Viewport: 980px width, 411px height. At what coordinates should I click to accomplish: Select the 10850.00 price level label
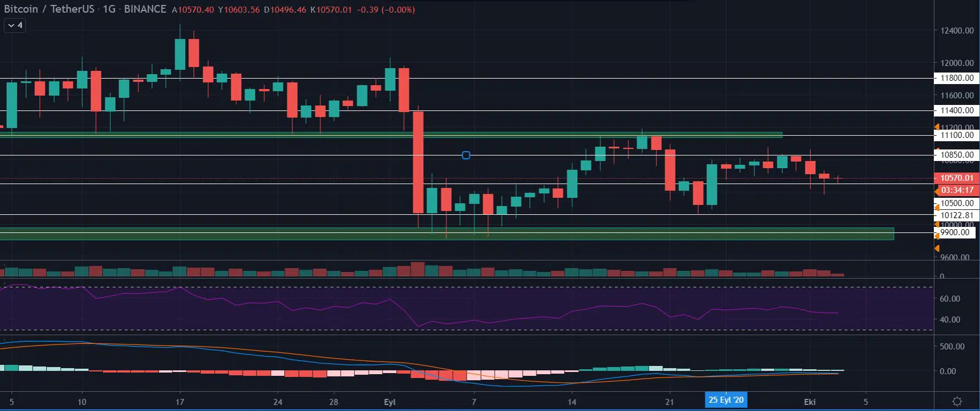(956, 155)
